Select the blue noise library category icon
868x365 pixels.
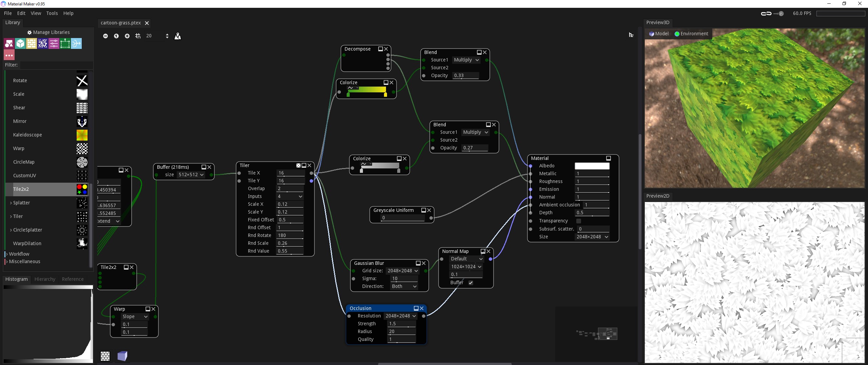click(43, 43)
